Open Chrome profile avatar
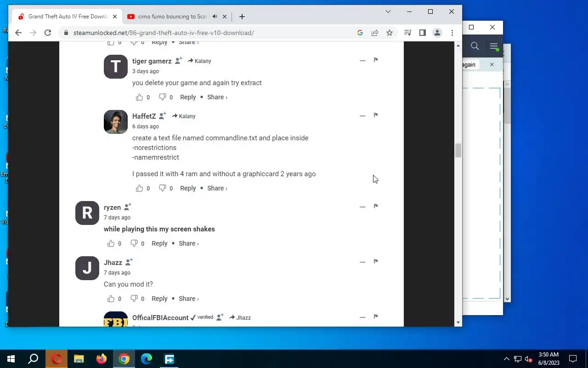This screenshot has width=588, height=368. pyautogui.click(x=437, y=33)
